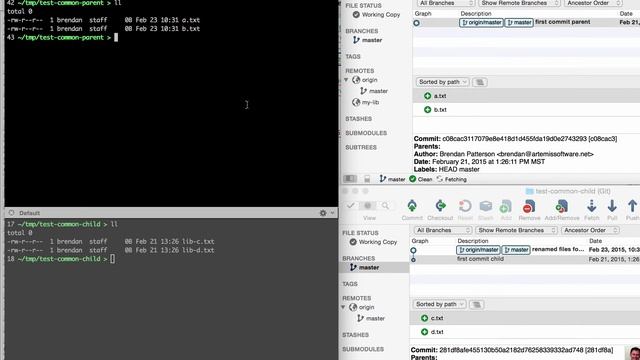Image resolution: width=640 pixels, height=360 pixels.
Task: Click Add icon in test-common-child toolbar
Action: pos(506,206)
